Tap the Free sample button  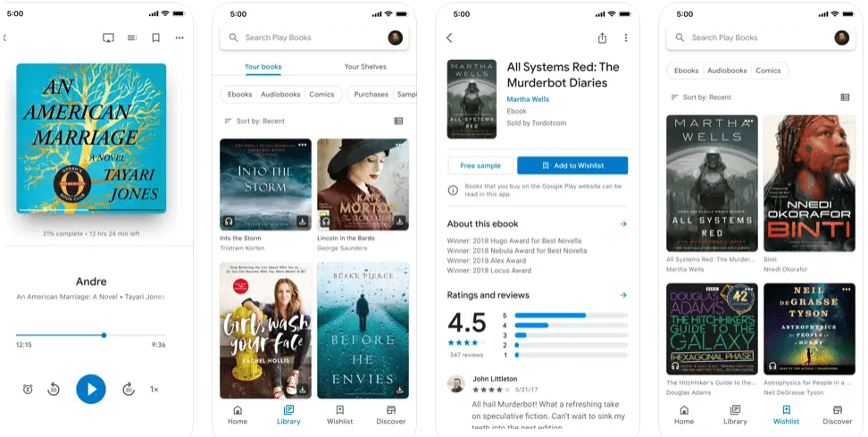pos(480,165)
